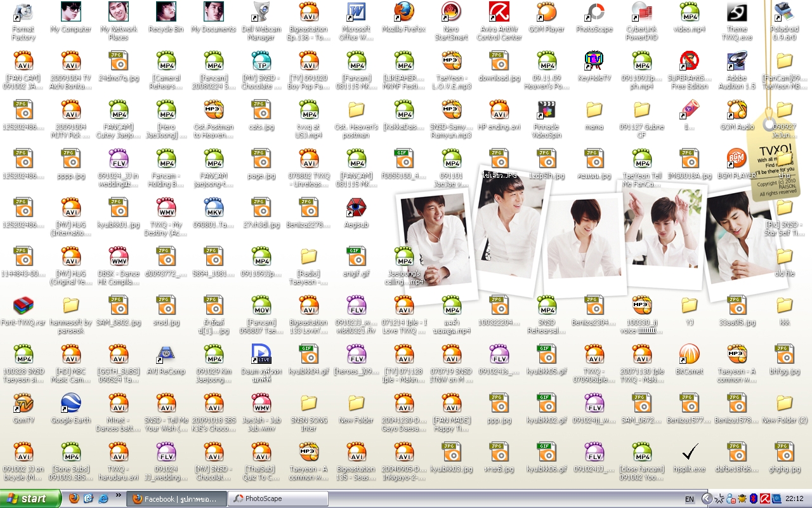
Task: Open Google Earth shortcut
Action: click(x=71, y=403)
